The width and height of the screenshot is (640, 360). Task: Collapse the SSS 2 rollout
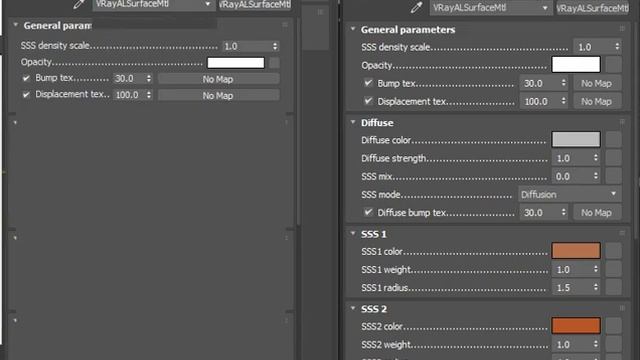[x=353, y=308]
